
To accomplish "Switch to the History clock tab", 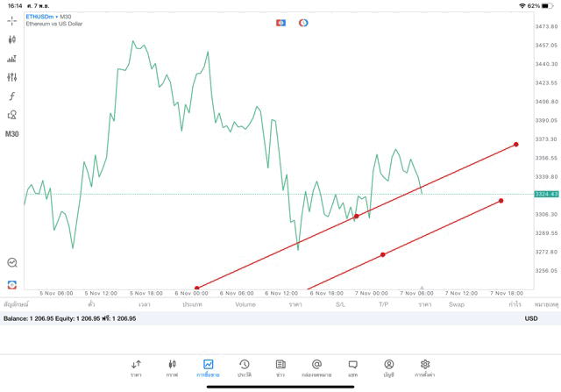I will pyautogui.click(x=245, y=367).
